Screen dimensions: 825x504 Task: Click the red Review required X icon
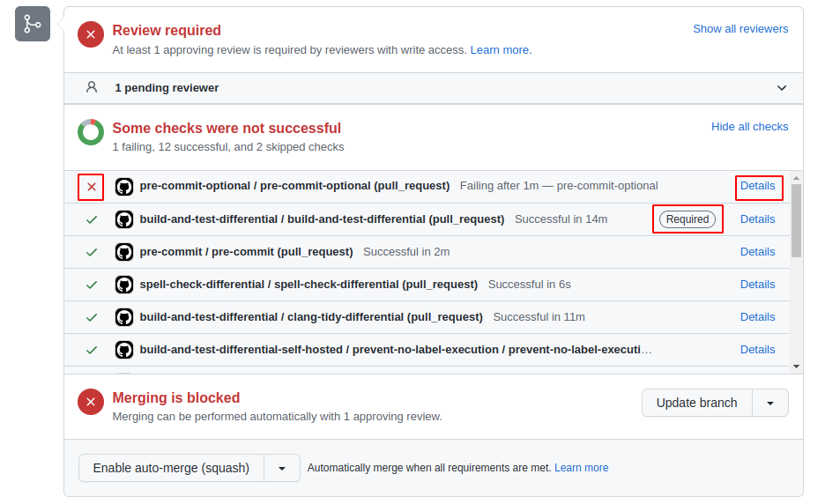[91, 35]
